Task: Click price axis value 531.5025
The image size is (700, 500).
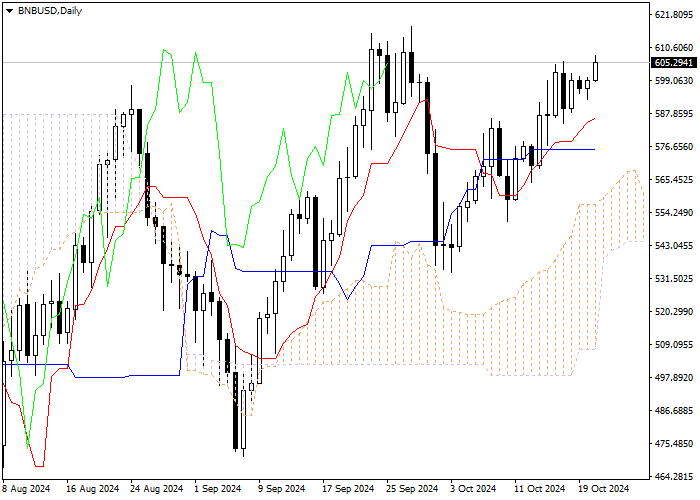Action: 673,279
